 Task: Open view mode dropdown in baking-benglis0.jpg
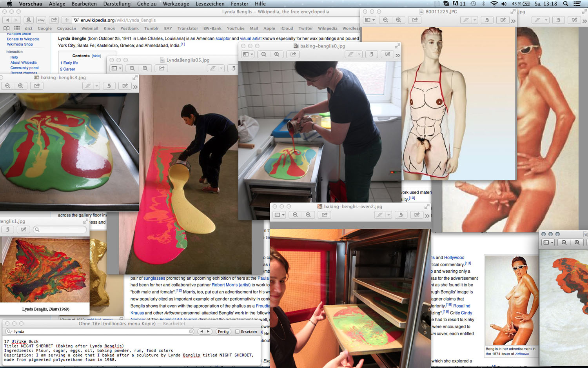(248, 55)
